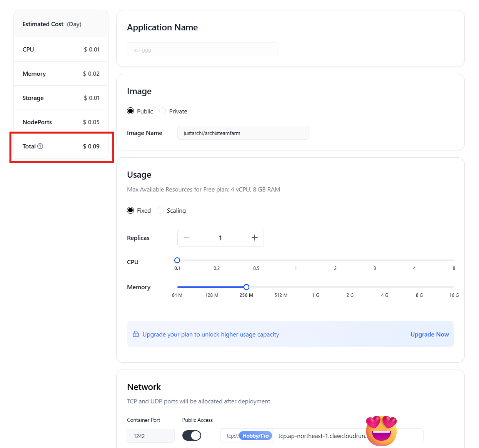The height and width of the screenshot is (448, 479).
Task: Choose the Fixed usage option
Action: (131, 210)
